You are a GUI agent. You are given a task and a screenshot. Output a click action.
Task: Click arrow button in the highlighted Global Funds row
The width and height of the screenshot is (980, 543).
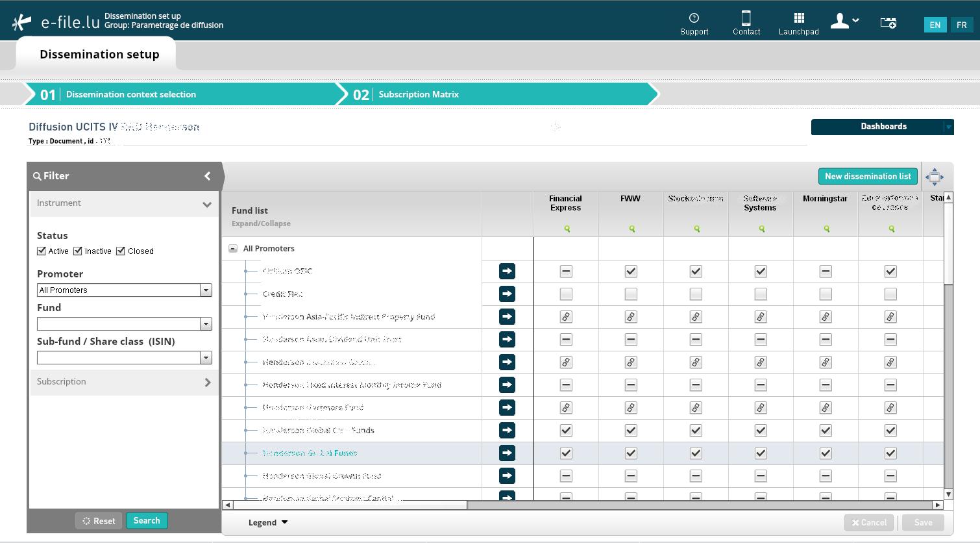(507, 453)
